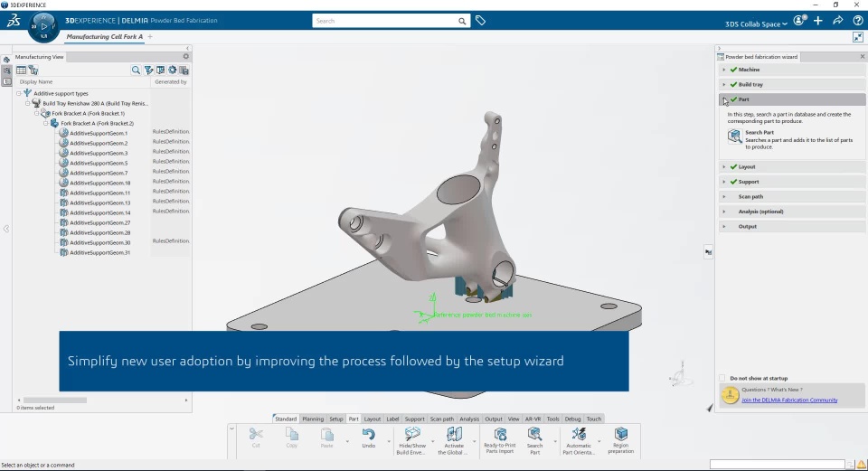Click the table view icon in Manufacturing View
This screenshot has width=868, height=471.
coord(21,71)
